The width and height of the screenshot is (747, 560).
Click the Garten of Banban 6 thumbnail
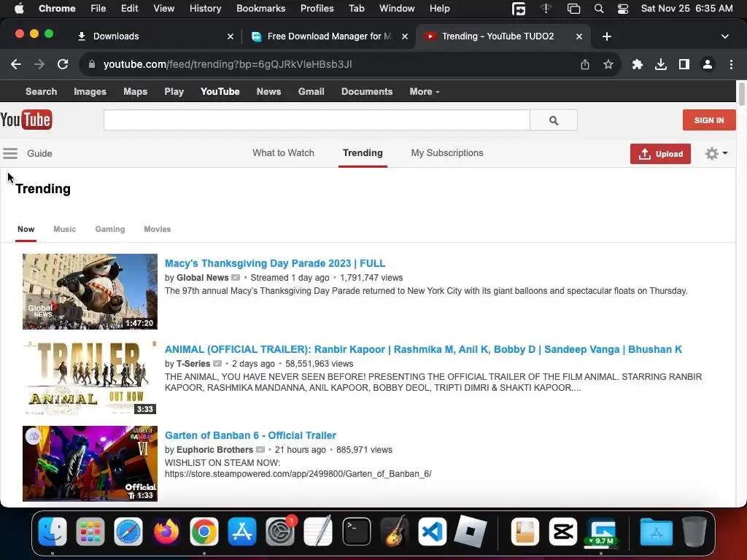(90, 463)
